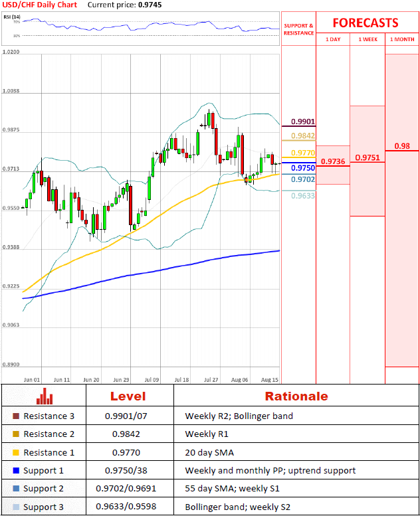The height and width of the screenshot is (516, 420).
Task: Click the 'Resistance 2' row label
Action: coord(49,434)
